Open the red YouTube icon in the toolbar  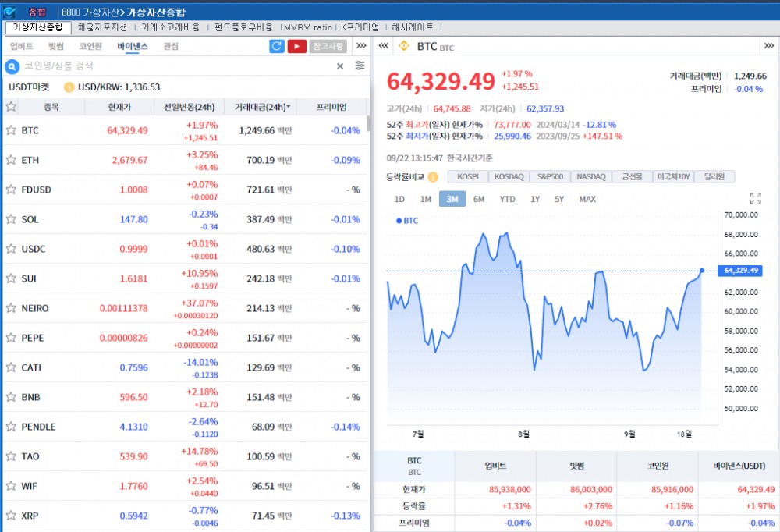tap(298, 46)
